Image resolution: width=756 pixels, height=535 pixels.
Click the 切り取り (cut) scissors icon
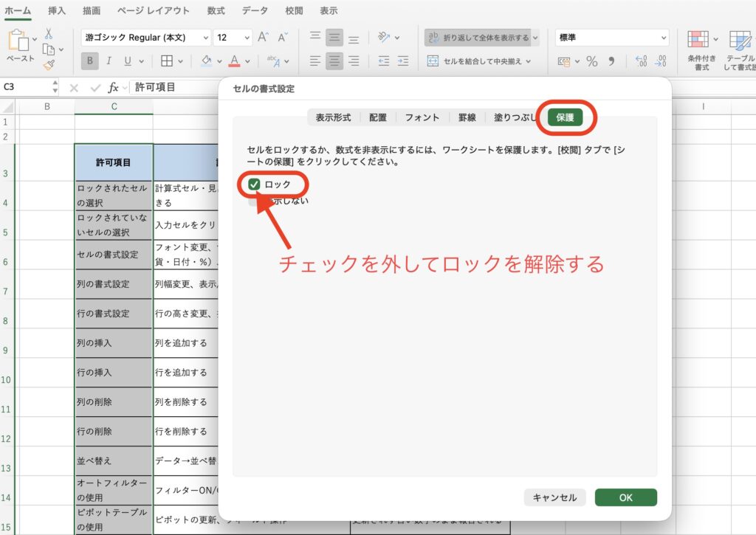[x=48, y=34]
